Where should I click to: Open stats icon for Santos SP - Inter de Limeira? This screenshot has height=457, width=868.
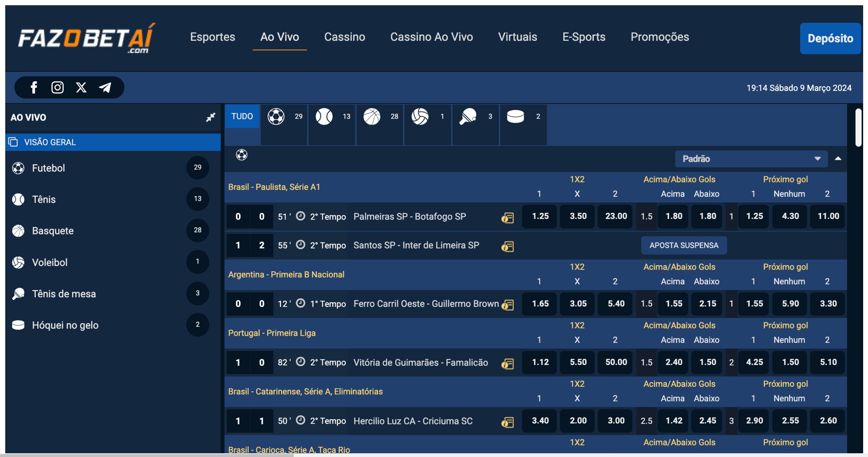tap(507, 246)
